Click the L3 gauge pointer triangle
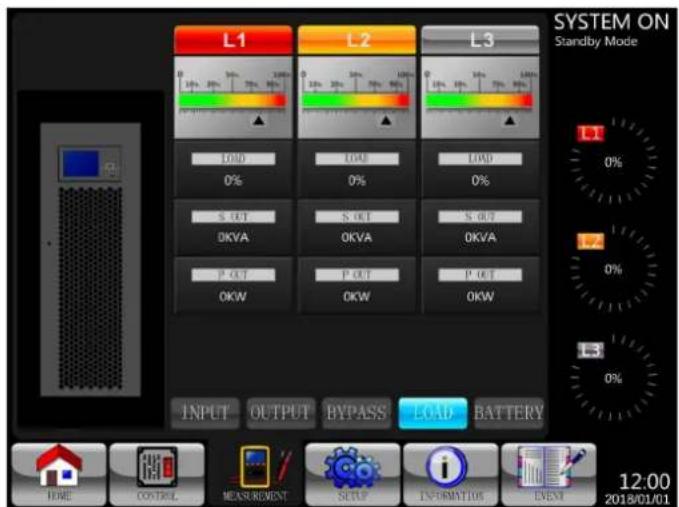 pyautogui.click(x=510, y=121)
